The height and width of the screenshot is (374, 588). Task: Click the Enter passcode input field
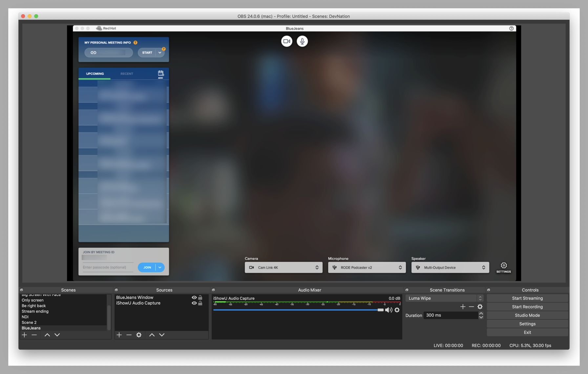click(108, 267)
